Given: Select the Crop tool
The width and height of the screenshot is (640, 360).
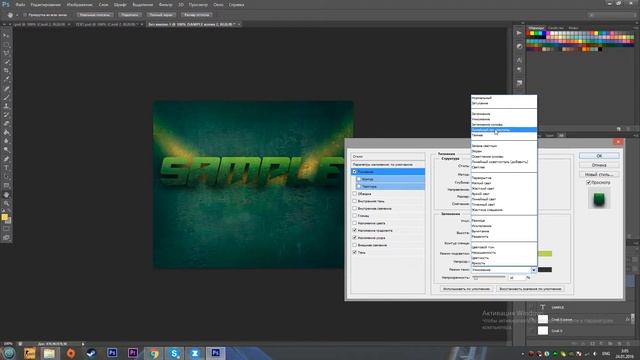Looking at the screenshot, I should pos(6,71).
